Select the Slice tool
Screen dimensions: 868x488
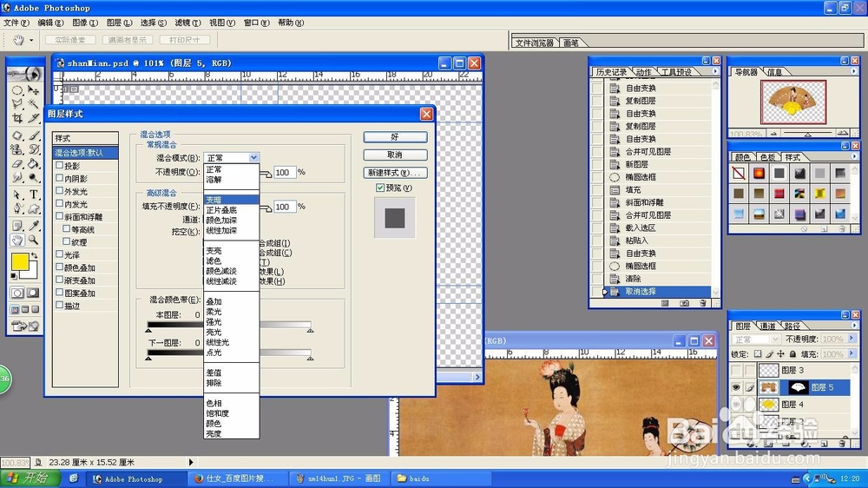(33, 117)
